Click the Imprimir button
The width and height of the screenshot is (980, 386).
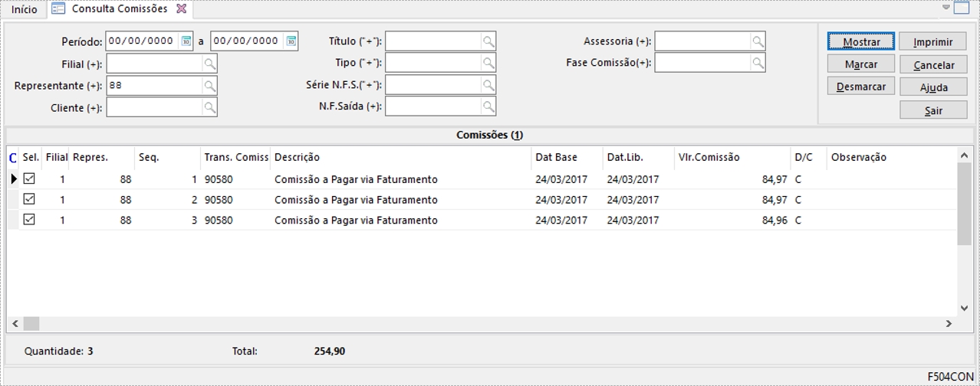pos(933,42)
